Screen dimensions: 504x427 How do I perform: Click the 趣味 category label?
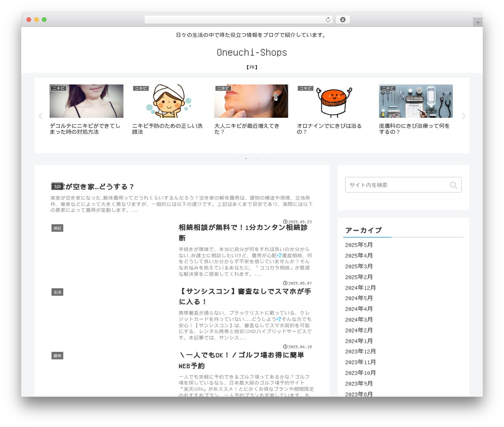(x=57, y=356)
